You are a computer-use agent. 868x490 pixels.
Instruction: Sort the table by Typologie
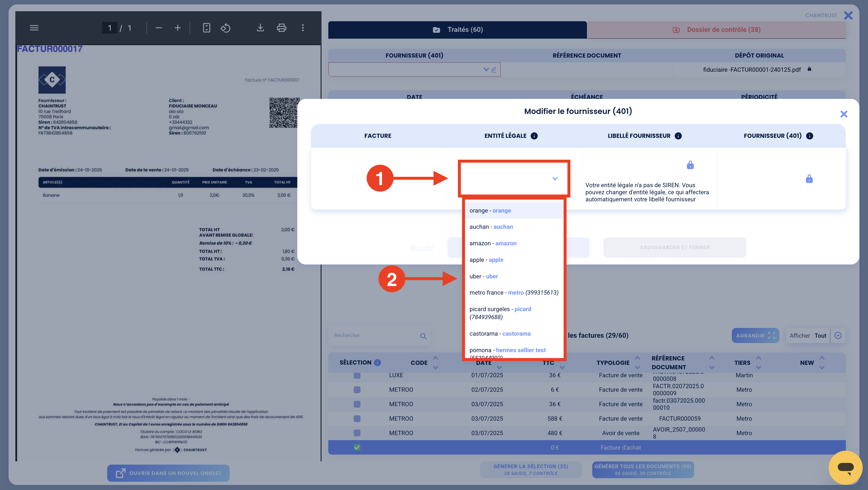point(637,362)
